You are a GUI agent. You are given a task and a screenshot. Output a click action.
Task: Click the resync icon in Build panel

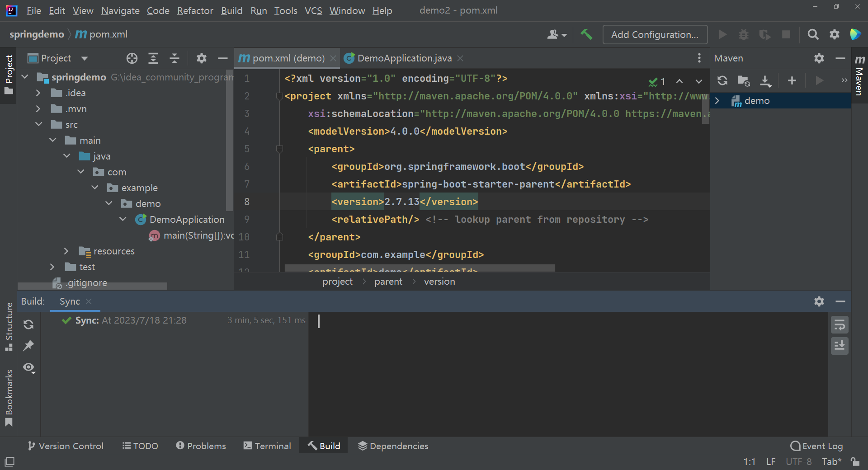(28, 324)
